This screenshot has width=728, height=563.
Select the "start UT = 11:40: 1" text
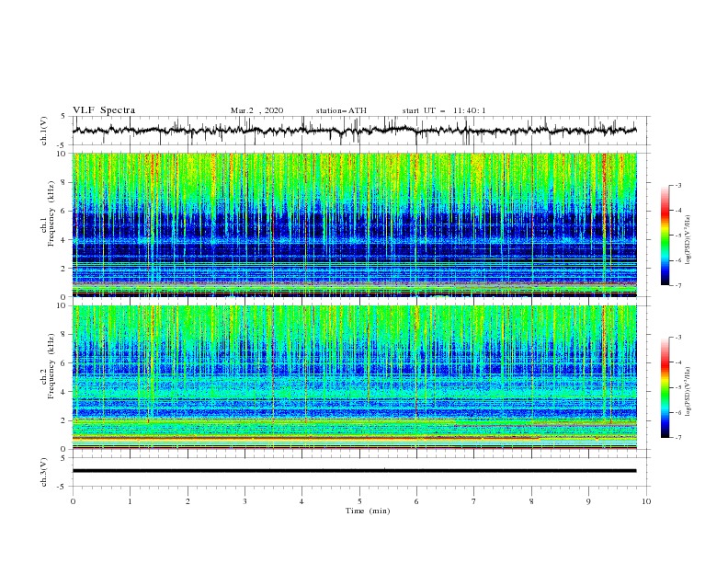(x=444, y=110)
